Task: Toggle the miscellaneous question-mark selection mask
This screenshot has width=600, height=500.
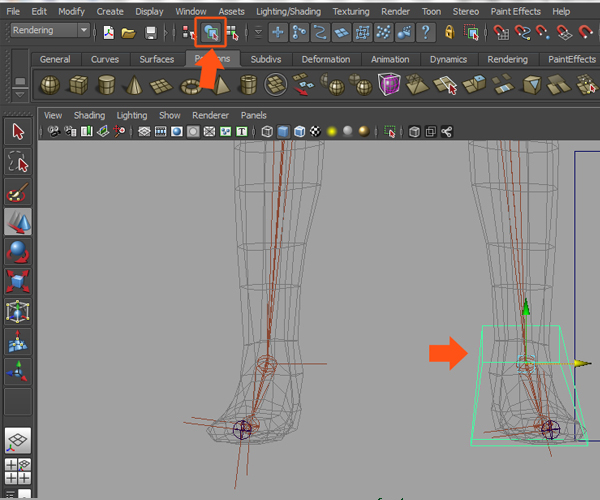Action: pyautogui.click(x=426, y=32)
